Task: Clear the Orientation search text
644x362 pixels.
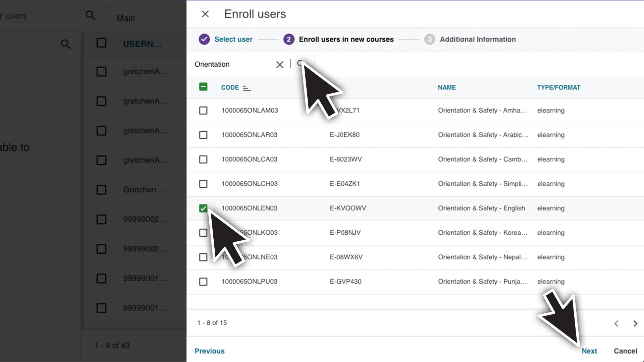Action: [x=279, y=64]
